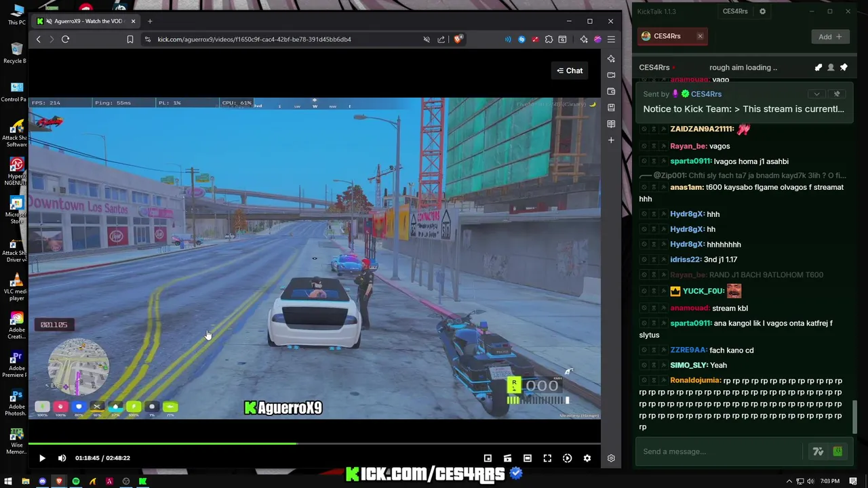Viewport: 868px width, 488px height.
Task: Open Brave Shields lion icon
Action: (458, 39)
